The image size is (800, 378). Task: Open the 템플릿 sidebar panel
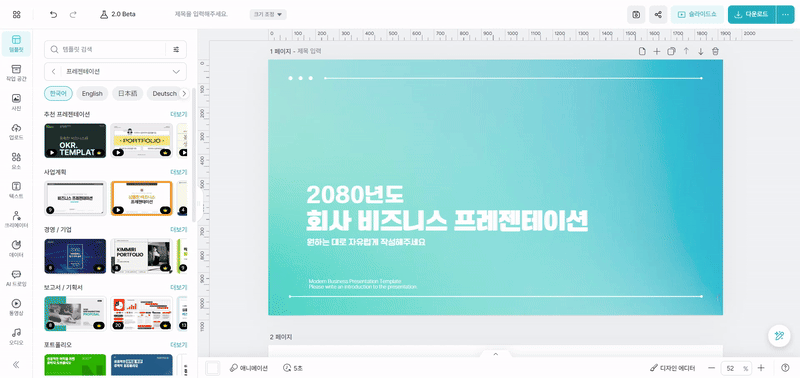[16, 44]
